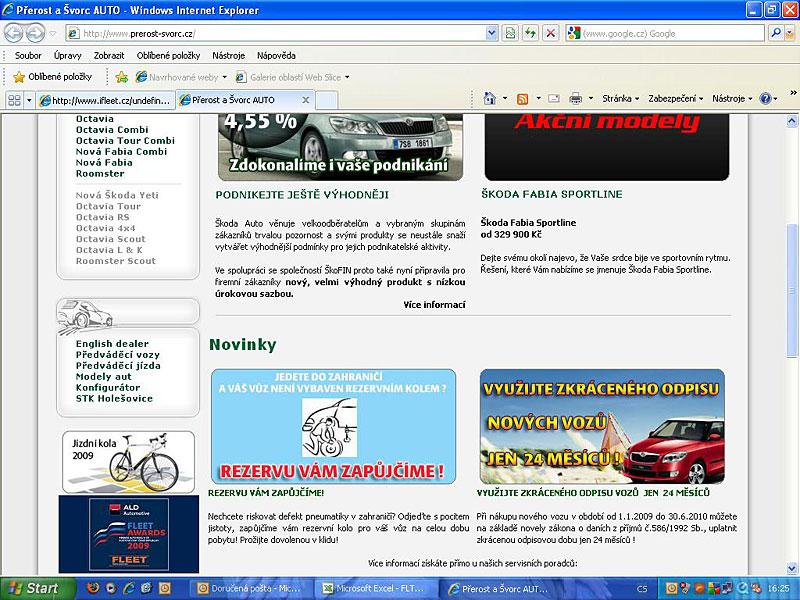
Task: Switch to the ifleet.cz tab
Action: coord(106,100)
